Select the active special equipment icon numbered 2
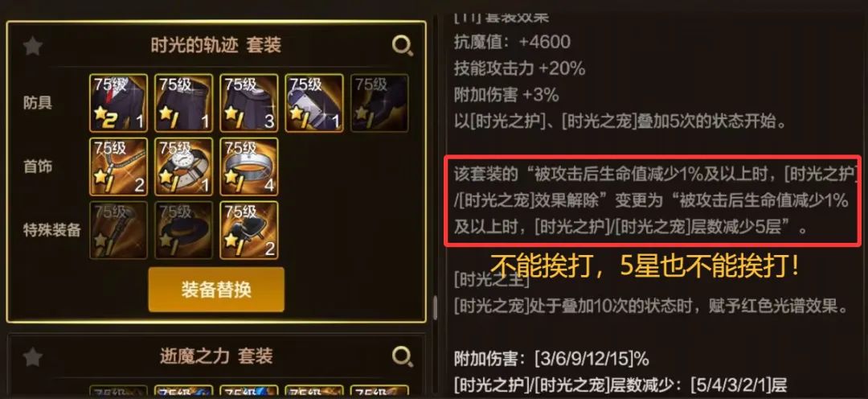The height and width of the screenshot is (399, 868). (x=249, y=230)
